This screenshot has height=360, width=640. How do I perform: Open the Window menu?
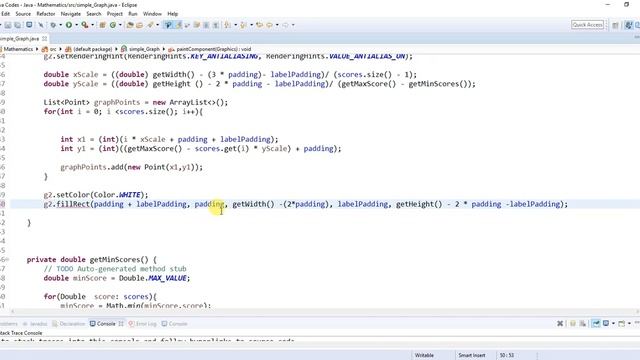click(x=152, y=13)
